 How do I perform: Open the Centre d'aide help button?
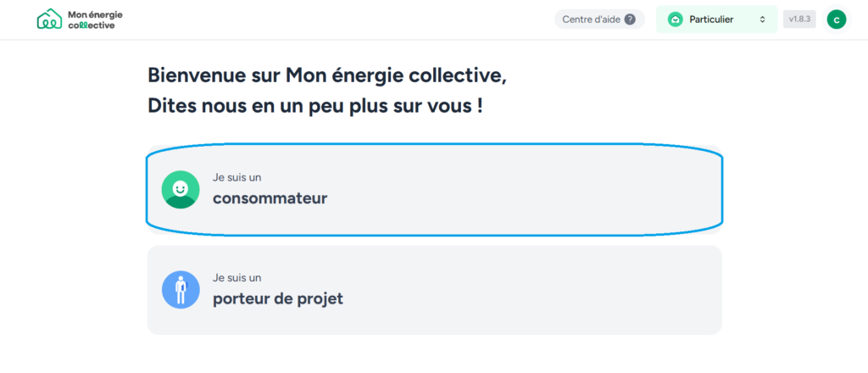coord(598,19)
